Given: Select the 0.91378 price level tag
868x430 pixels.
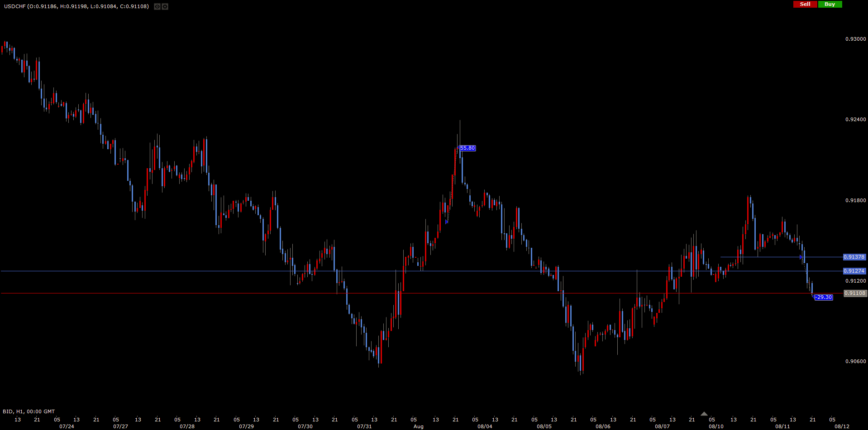Looking at the screenshot, I should 854,257.
